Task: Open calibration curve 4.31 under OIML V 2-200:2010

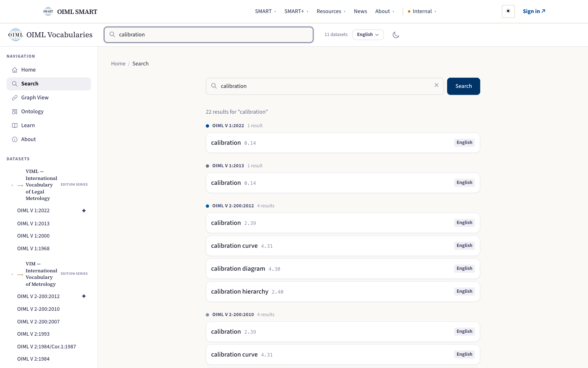Action: [x=343, y=354]
